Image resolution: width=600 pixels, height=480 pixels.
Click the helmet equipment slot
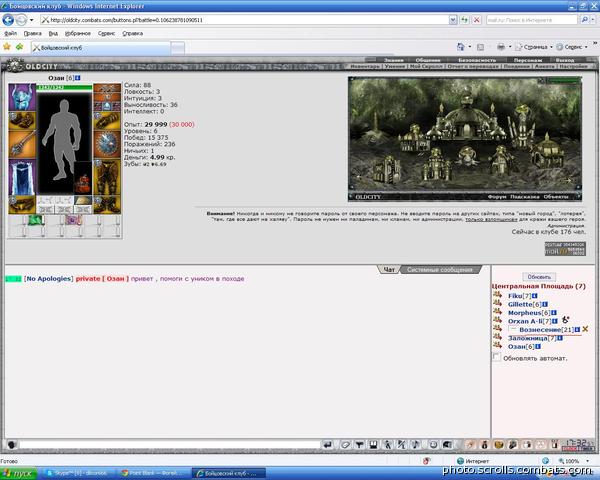pyautogui.click(x=22, y=97)
